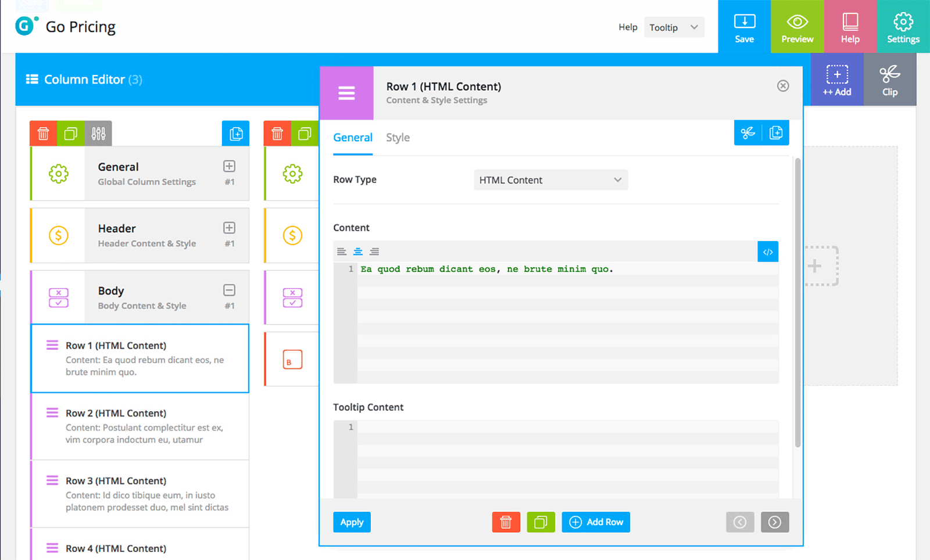Open the Body Content & Style section
The height and width of the screenshot is (560, 930).
click(140, 297)
